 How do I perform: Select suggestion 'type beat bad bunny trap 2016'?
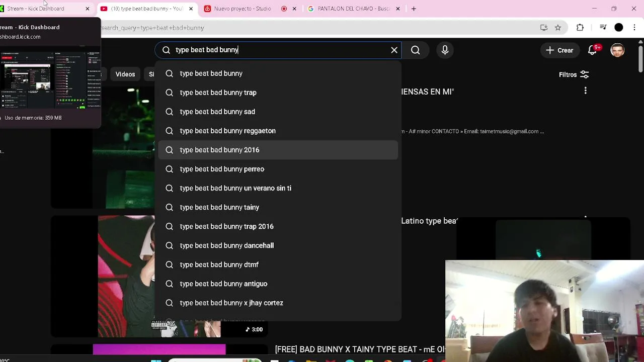point(278,226)
